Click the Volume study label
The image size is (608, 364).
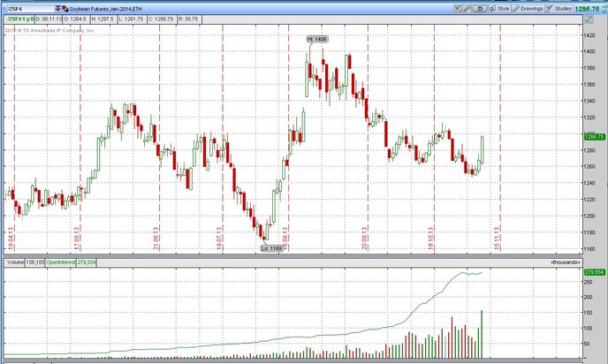[x=16, y=262]
